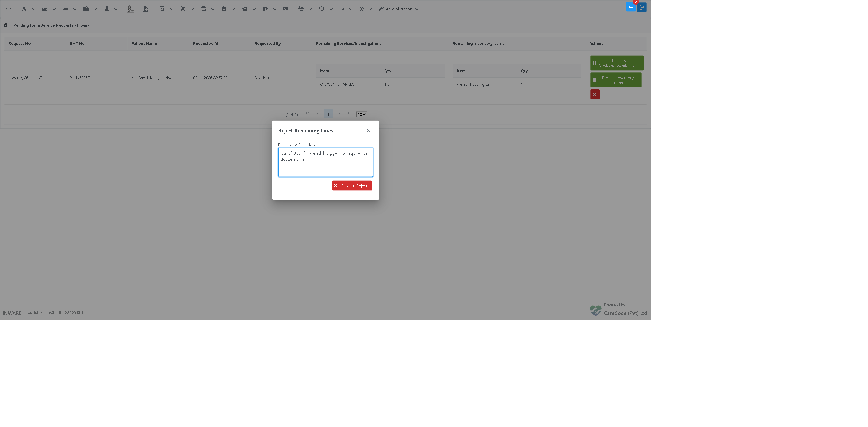The image size is (868, 427).
Task: Expand the chevron beside the building icon
Action: click(x=95, y=9)
